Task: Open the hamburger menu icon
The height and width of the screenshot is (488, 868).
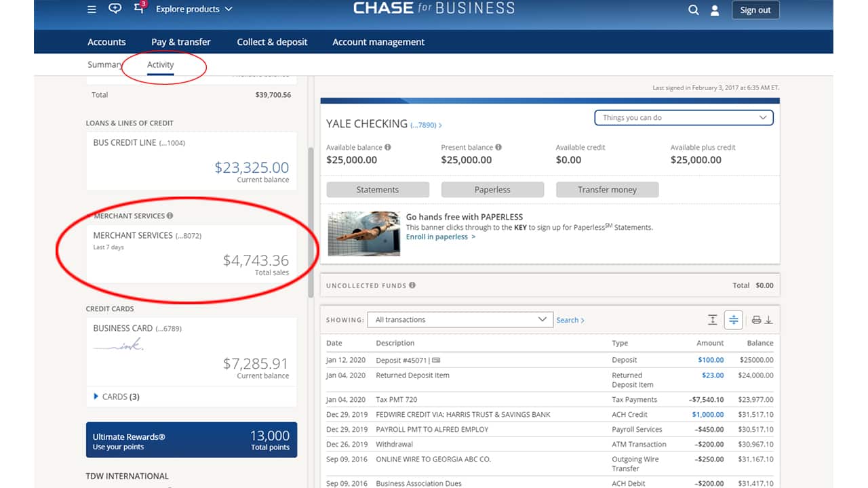Action: (92, 9)
